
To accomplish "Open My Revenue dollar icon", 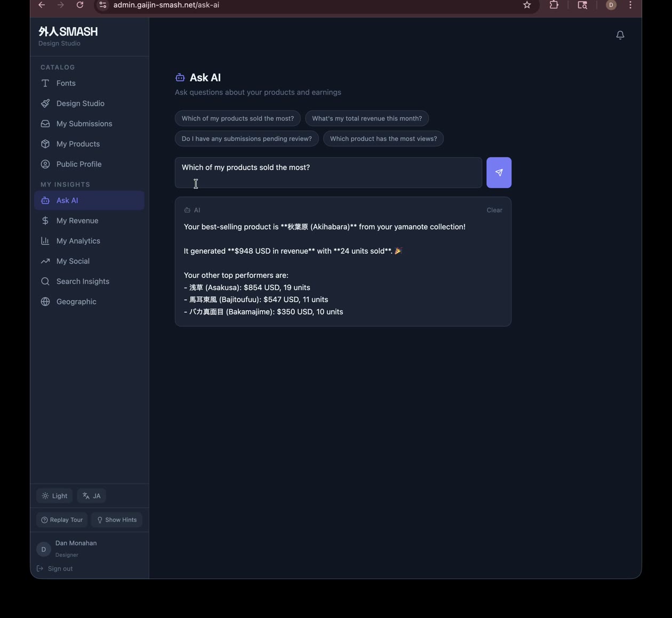I will (45, 220).
